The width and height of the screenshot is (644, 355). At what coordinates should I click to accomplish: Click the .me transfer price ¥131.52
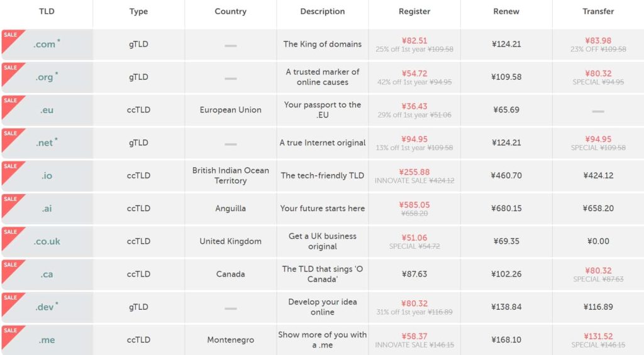598,336
